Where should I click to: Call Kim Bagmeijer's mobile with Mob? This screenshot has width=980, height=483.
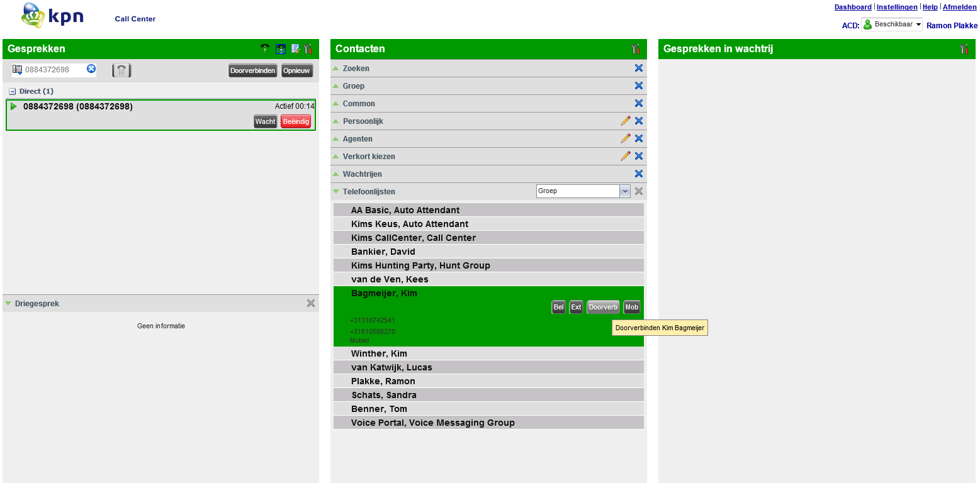pos(631,308)
